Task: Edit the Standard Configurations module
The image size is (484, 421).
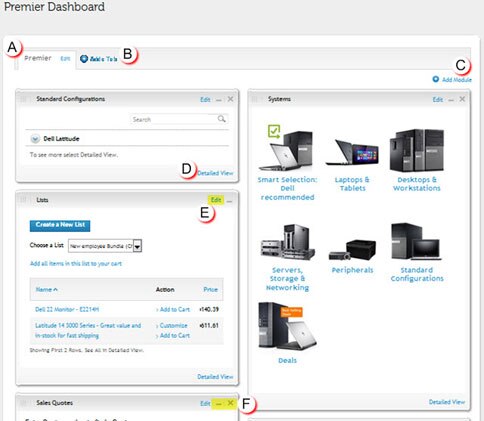Action: [205, 99]
